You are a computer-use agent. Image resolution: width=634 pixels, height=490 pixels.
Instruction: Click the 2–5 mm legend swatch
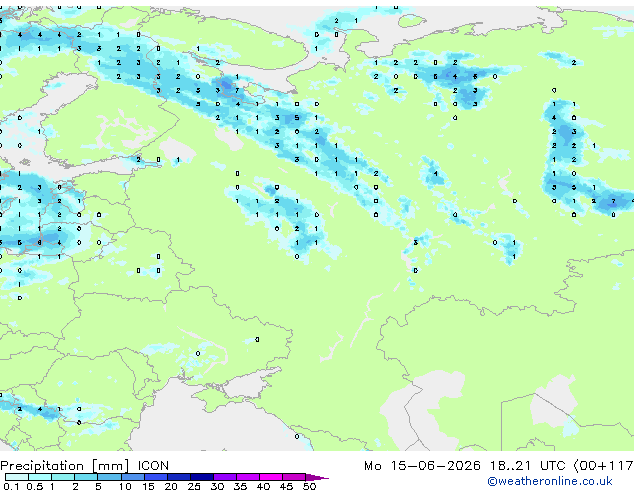pyautogui.click(x=86, y=477)
